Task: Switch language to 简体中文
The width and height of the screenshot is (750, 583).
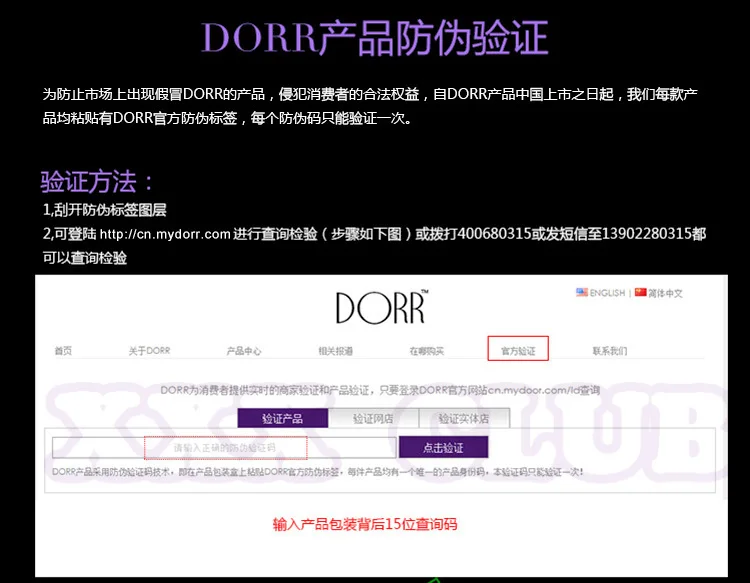Action: click(665, 293)
